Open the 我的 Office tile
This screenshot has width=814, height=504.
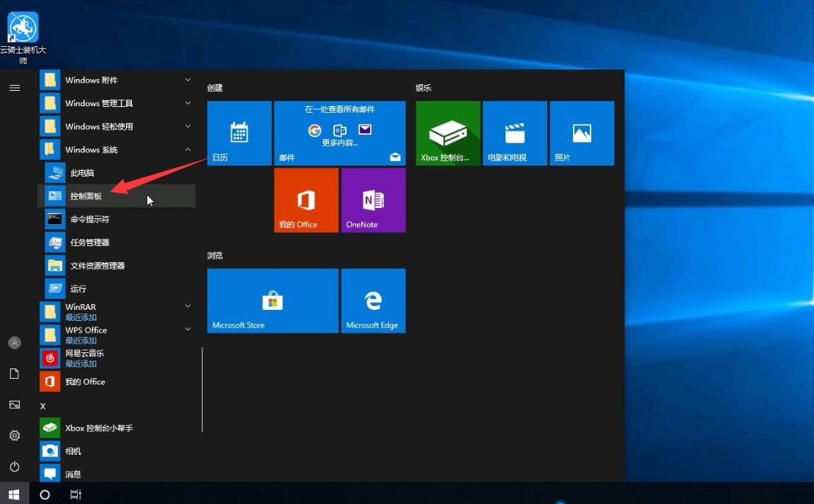pos(306,200)
